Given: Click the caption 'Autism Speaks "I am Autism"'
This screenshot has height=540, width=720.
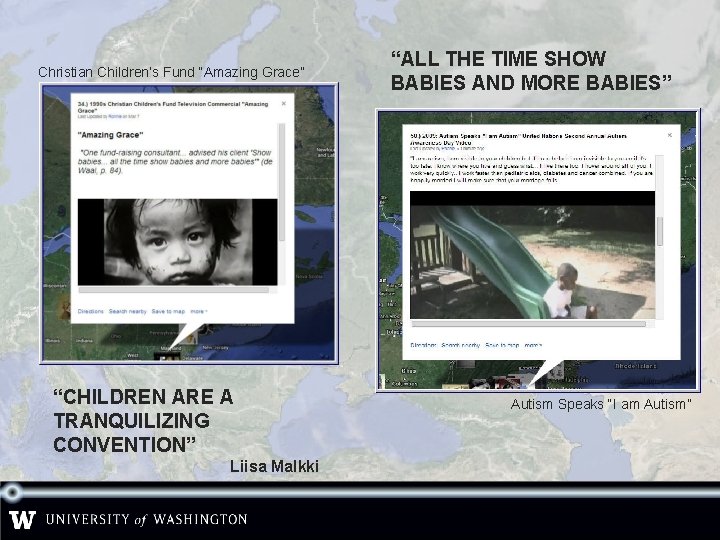Looking at the screenshot, I should (601, 404).
